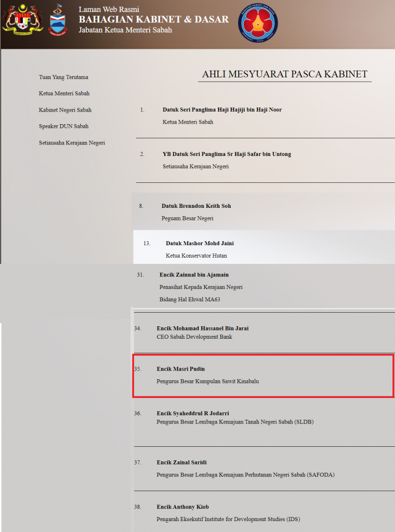The width and height of the screenshot is (395, 532).
Task: Select name Encik Masri Pudin
Action: click(x=180, y=369)
